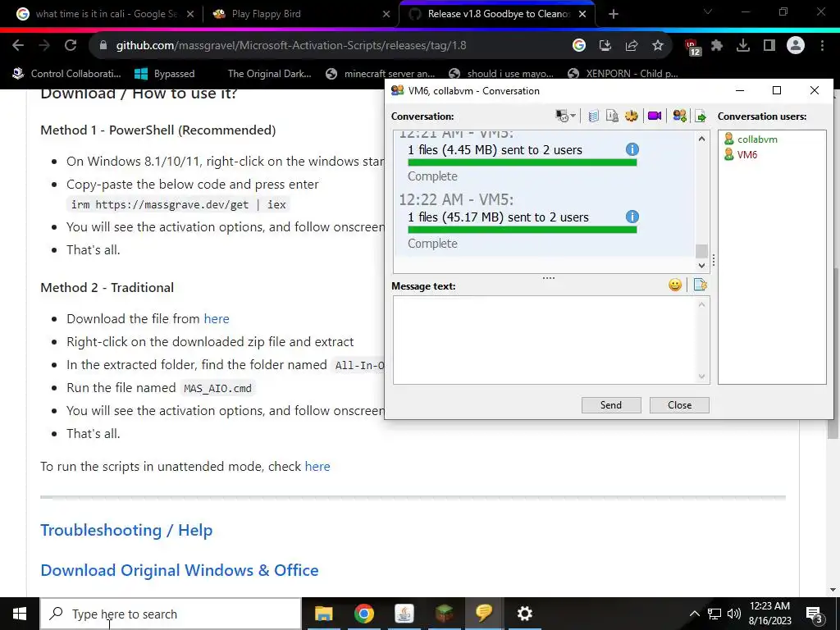
Task: Open File Explorer from taskbar
Action: (323, 614)
